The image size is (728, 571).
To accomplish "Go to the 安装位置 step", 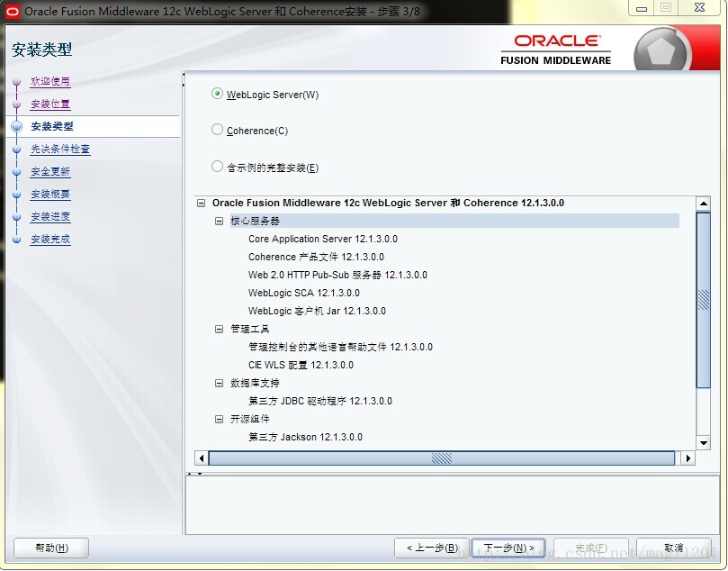I will coord(50,104).
